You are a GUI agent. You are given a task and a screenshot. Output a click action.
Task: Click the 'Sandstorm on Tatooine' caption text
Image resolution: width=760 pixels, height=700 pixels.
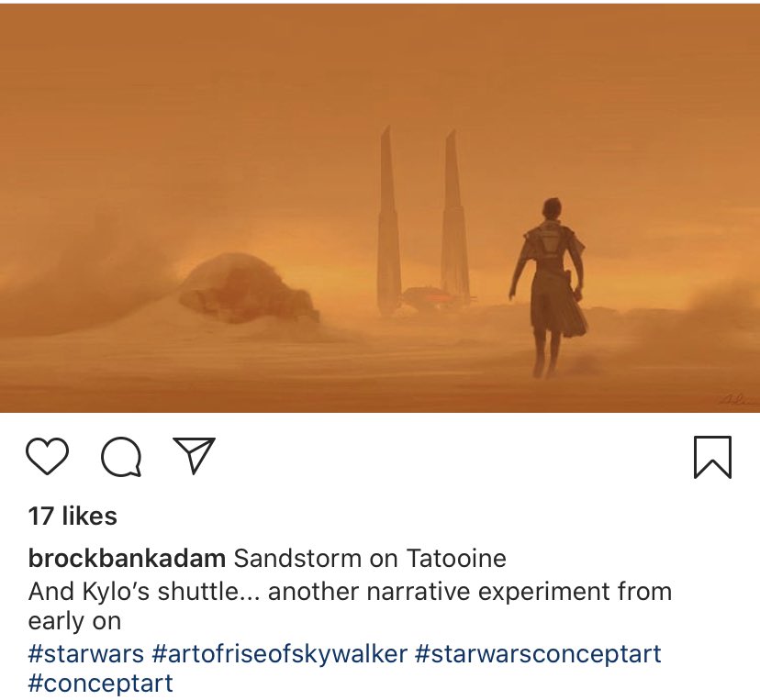click(370, 558)
